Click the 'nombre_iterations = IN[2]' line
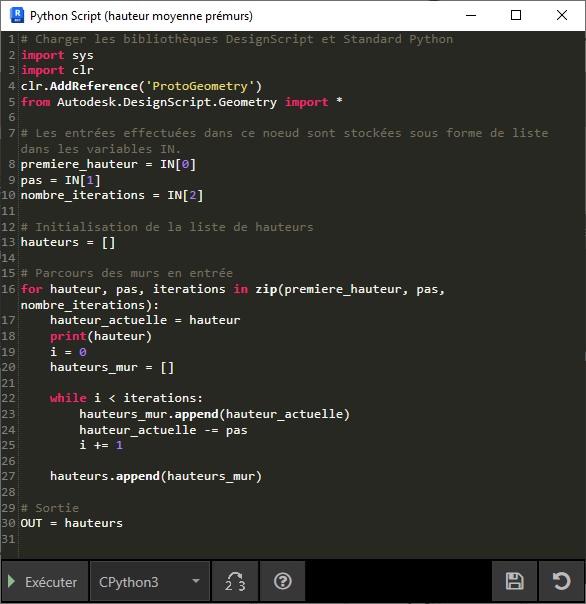The width and height of the screenshot is (586, 604). point(112,196)
